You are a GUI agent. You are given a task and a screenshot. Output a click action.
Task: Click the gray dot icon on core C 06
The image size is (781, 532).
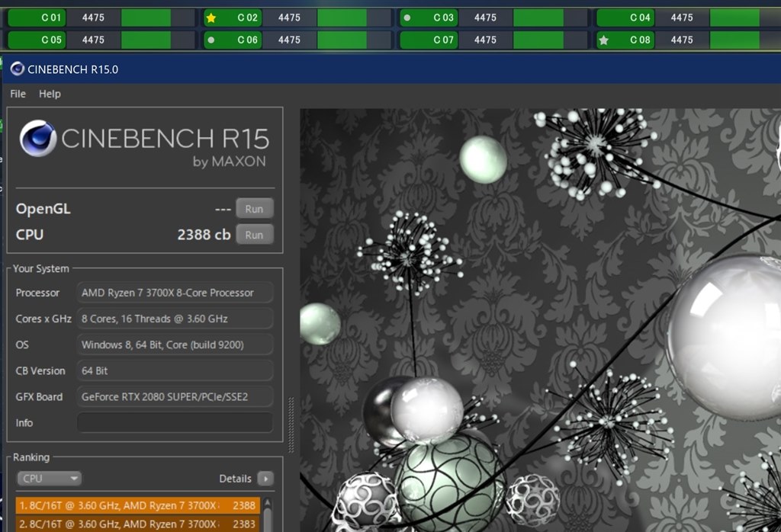point(211,40)
